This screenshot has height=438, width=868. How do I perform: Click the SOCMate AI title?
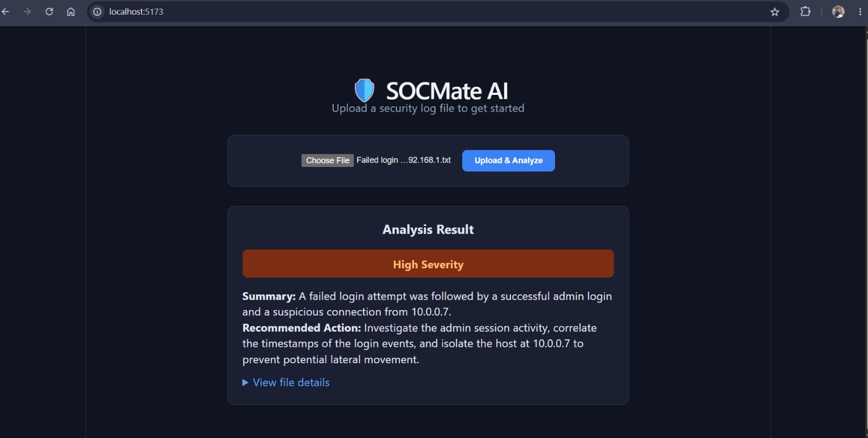pyautogui.click(x=447, y=91)
